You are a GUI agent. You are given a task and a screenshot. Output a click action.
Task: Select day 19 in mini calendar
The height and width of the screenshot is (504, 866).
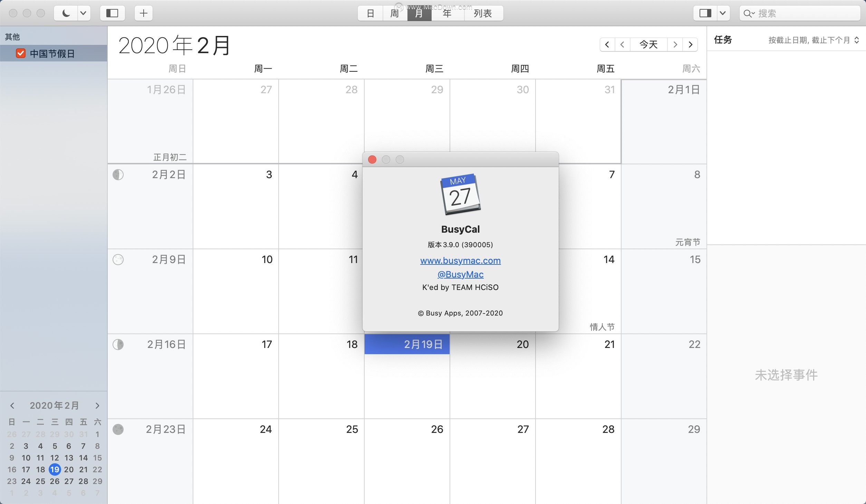pyautogui.click(x=55, y=469)
